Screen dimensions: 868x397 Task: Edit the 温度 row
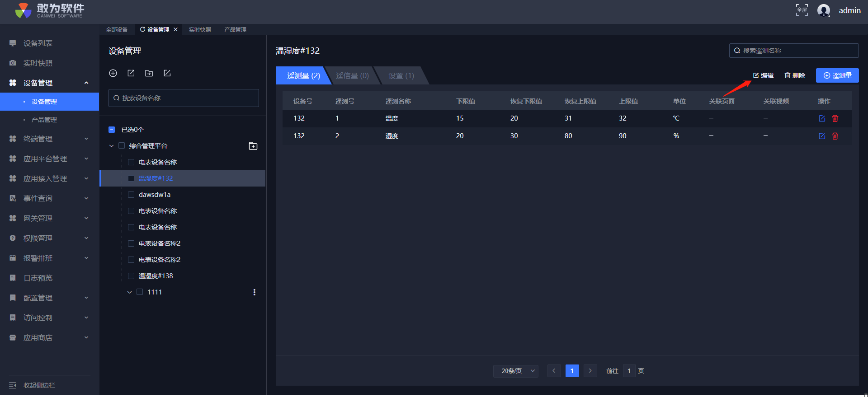click(x=822, y=118)
